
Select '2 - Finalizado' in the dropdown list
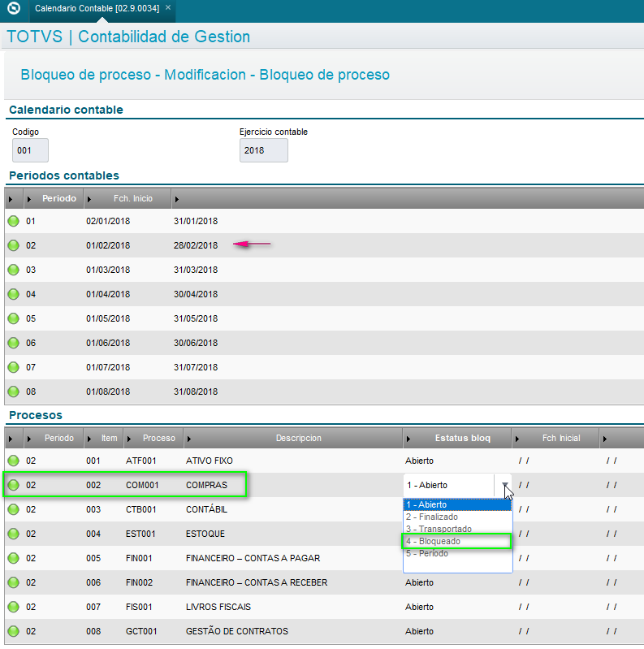coord(457,517)
